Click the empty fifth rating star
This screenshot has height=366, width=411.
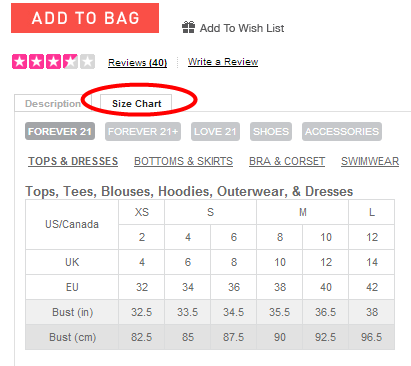(87, 62)
